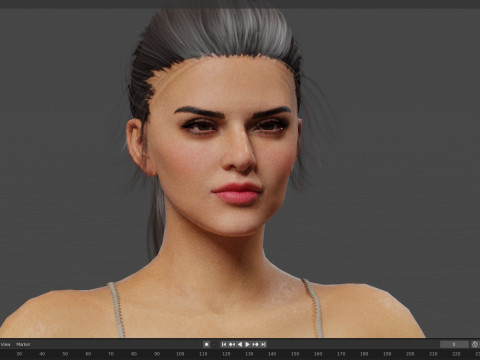Click frame 200 on the timeline ruler
This screenshot has width=480, height=360.
point(410,354)
